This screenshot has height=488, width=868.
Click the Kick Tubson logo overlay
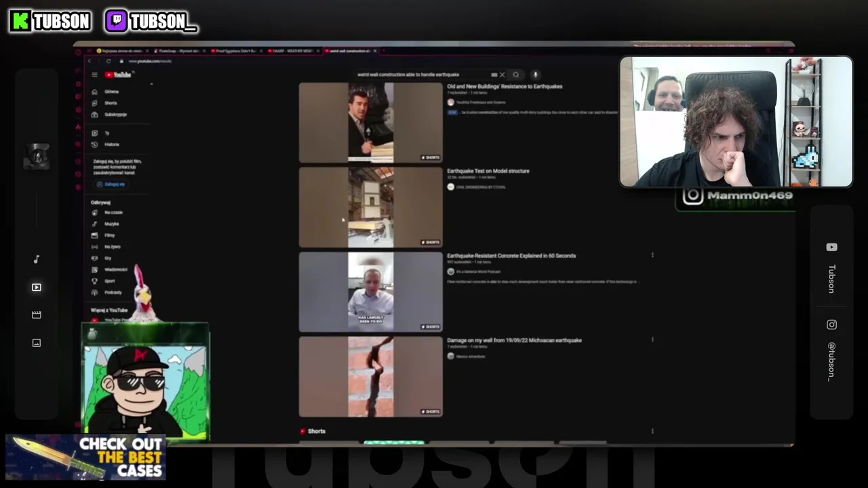tap(50, 21)
